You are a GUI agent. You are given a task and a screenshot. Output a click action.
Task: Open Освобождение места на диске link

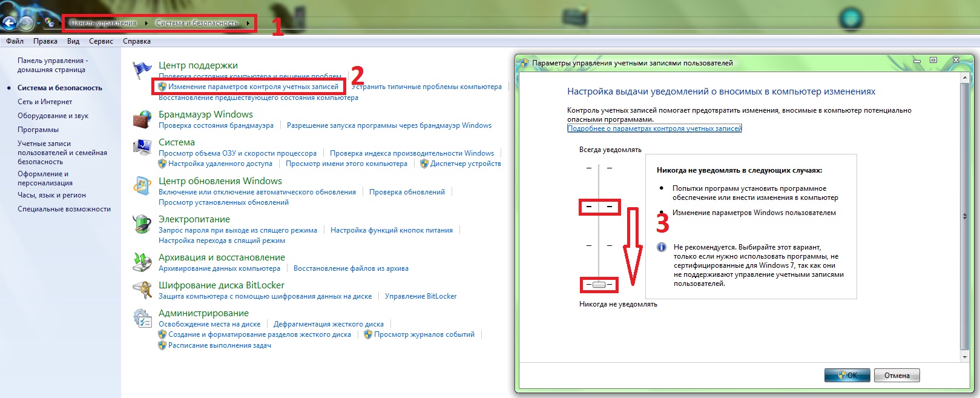(209, 324)
